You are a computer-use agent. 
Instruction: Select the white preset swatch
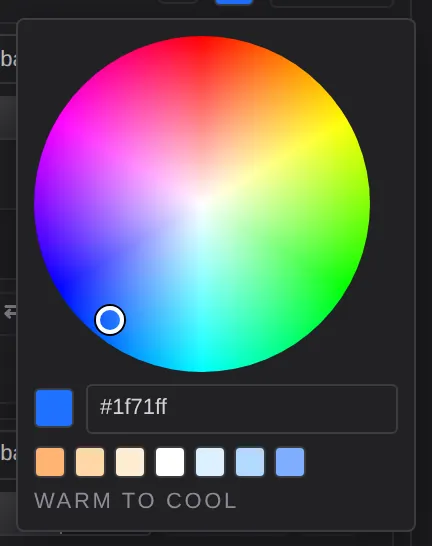point(170,462)
